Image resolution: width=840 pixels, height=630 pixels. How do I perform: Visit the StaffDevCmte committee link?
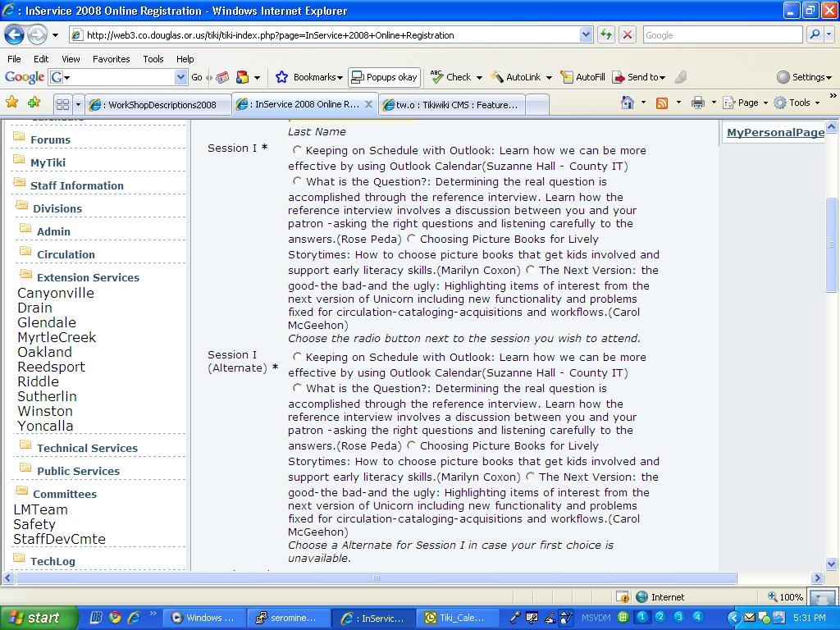(59, 539)
